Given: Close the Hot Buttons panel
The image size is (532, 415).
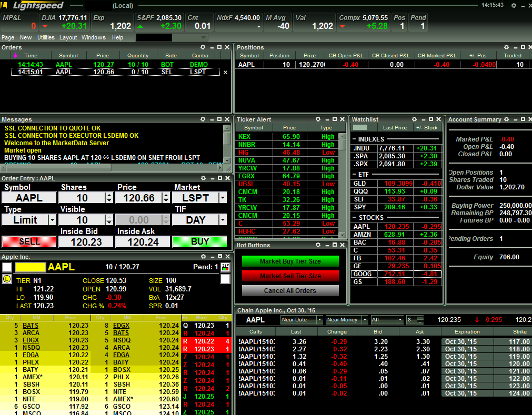Looking at the screenshot, I should pyautogui.click(x=343, y=245).
